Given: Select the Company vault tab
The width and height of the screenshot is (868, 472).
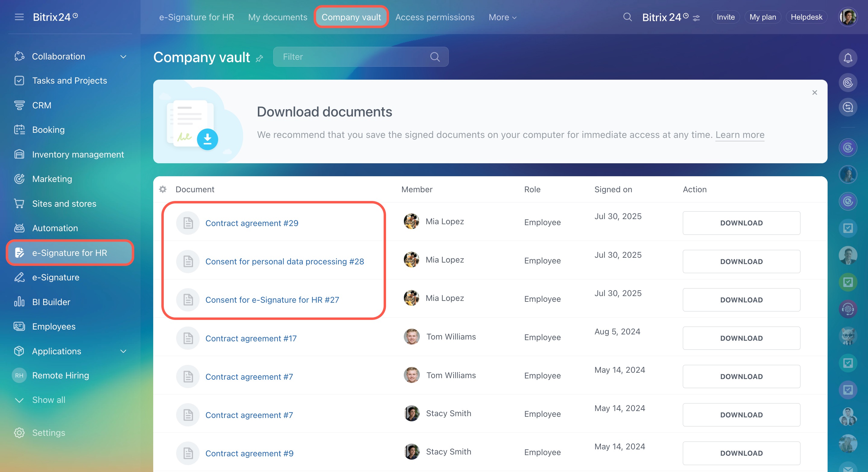Looking at the screenshot, I should pyautogui.click(x=351, y=17).
